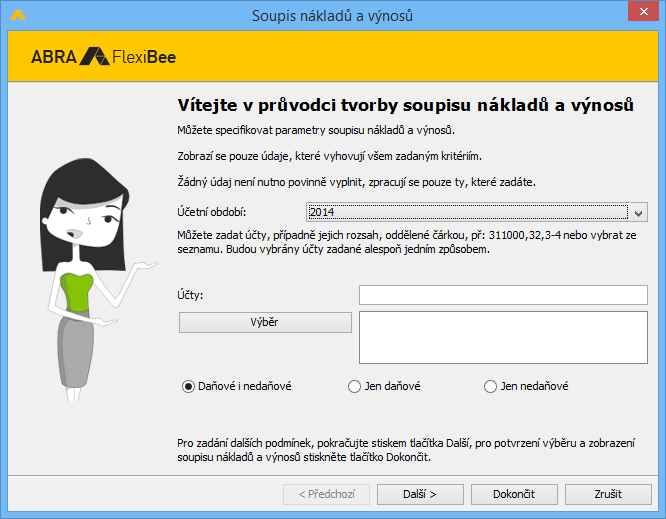Click text 'Zobrazí se pouze údaje'

(233, 156)
